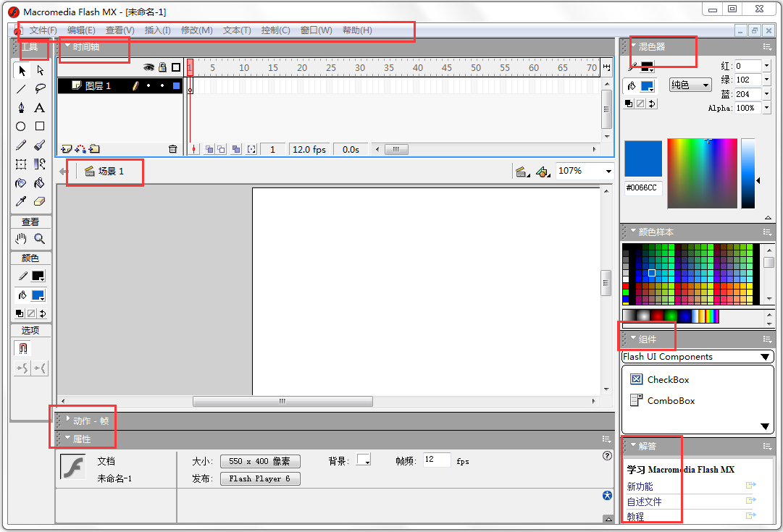Image resolution: width=783 pixels, height=532 pixels.
Task: Click the Mixer color spectrum picker
Action: coord(702,173)
